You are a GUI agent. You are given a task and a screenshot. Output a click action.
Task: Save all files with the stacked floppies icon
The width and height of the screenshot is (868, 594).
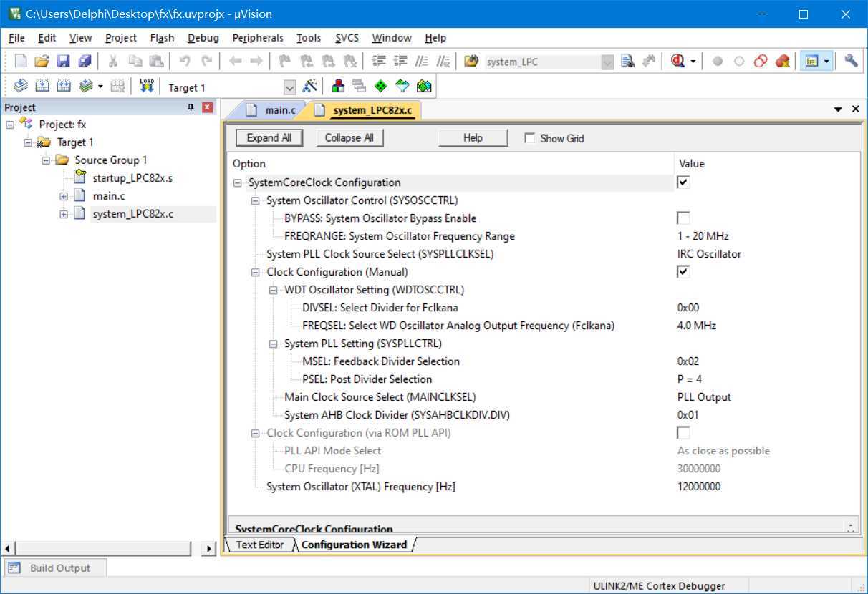(x=85, y=62)
